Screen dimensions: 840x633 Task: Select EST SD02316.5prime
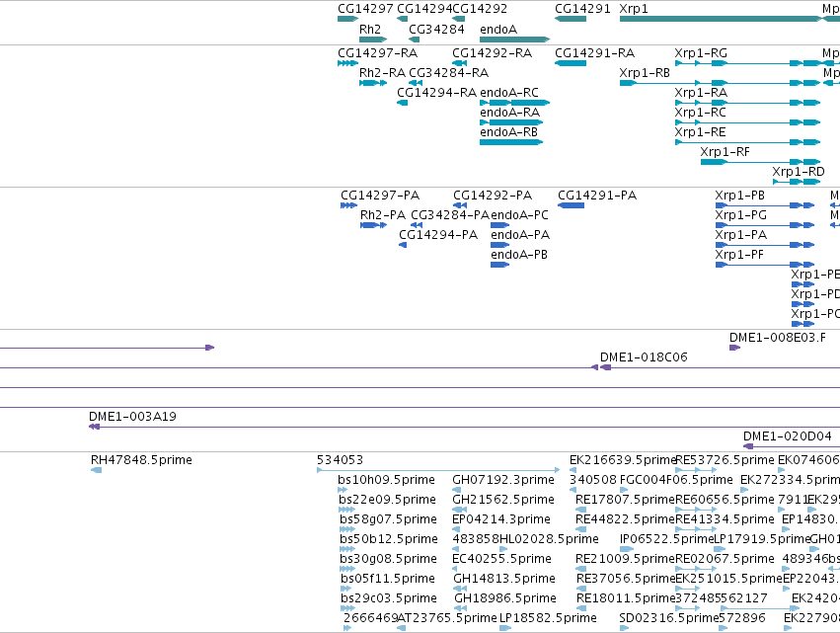click(624, 629)
